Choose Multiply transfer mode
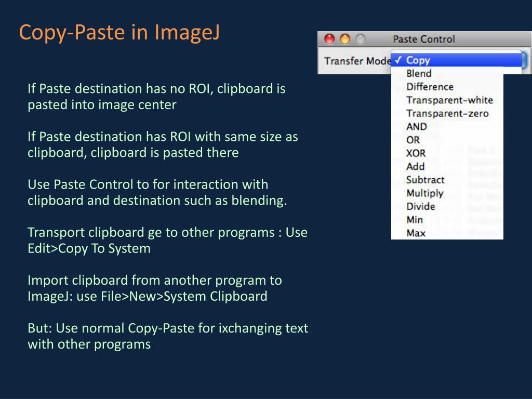532x399 pixels. click(x=447, y=193)
